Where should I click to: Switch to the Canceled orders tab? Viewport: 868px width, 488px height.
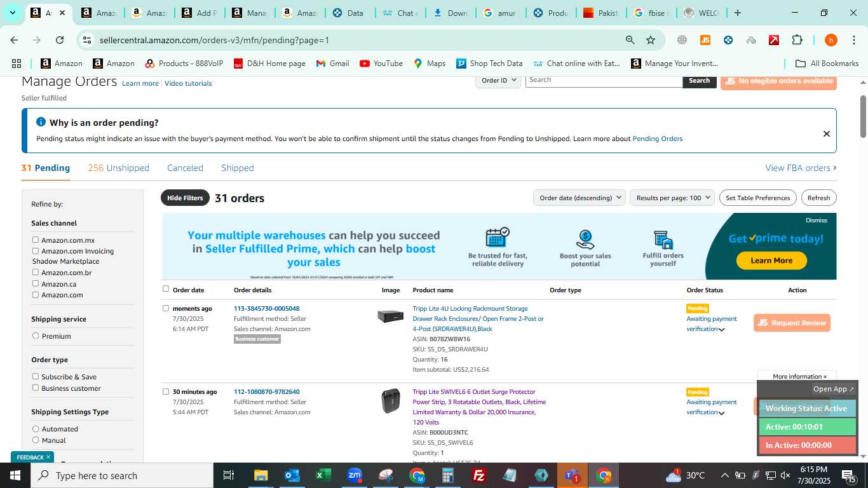pyautogui.click(x=185, y=168)
